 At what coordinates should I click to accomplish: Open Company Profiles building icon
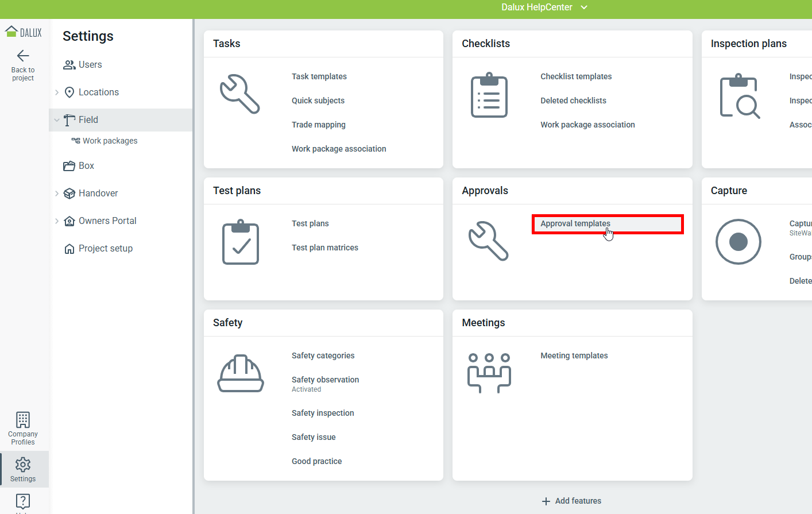(x=23, y=420)
